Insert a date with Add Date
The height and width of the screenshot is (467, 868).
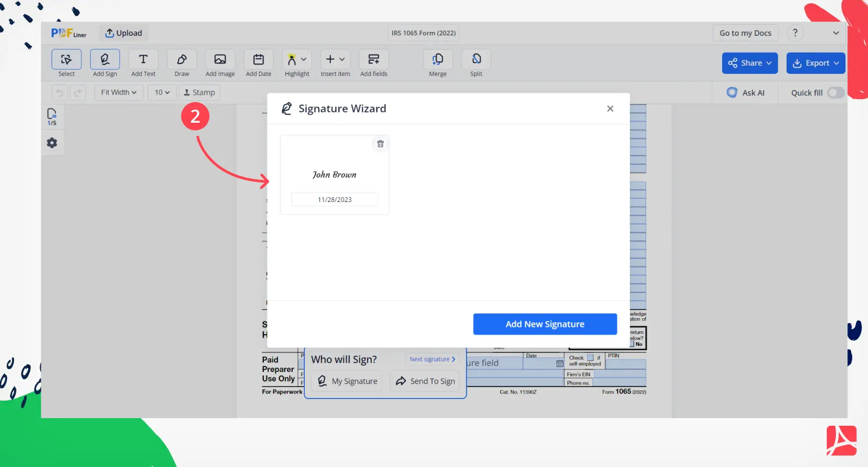pos(259,63)
